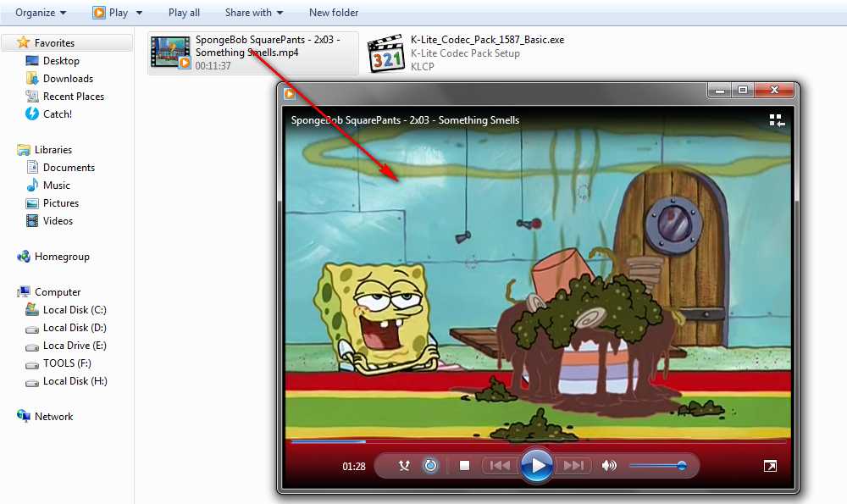Select the K-Lite Codec Pack installer icon
847x504 pixels.
point(385,53)
